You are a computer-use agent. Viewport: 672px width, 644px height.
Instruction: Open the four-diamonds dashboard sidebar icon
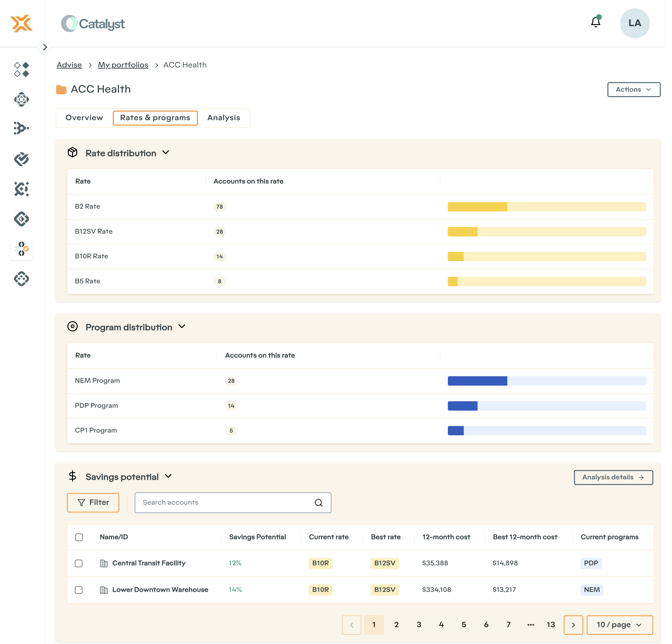pyautogui.click(x=21, y=70)
